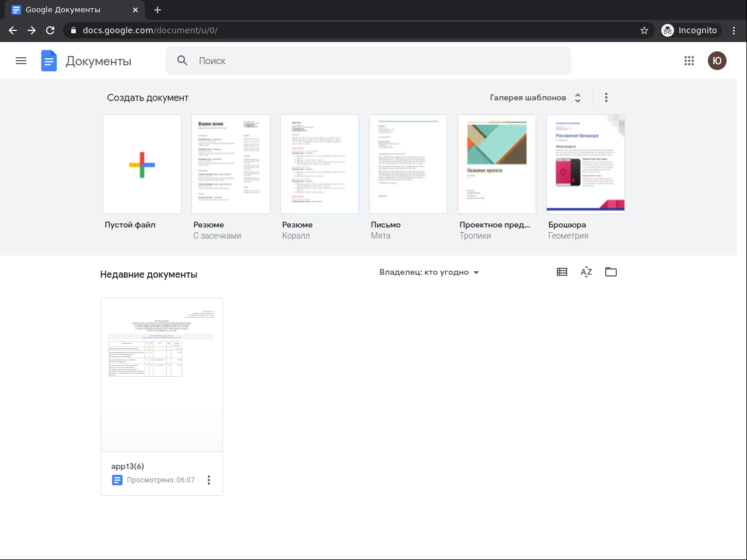The height and width of the screenshot is (560, 747).
Task: Open a new browser tab
Action: [158, 10]
